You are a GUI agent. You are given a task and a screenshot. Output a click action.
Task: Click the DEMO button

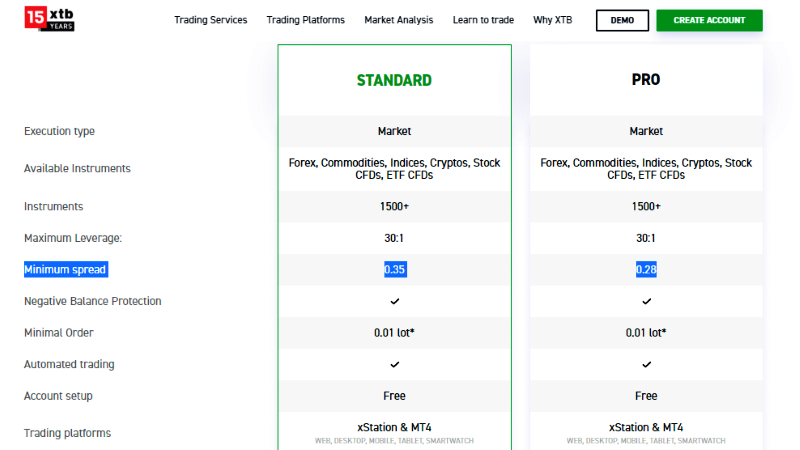pyautogui.click(x=622, y=20)
